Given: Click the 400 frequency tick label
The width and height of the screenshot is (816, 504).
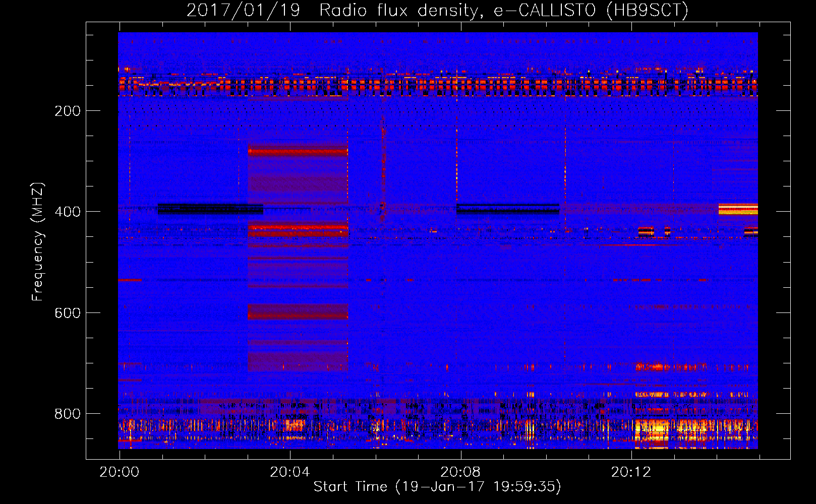Looking at the screenshot, I should [68, 212].
